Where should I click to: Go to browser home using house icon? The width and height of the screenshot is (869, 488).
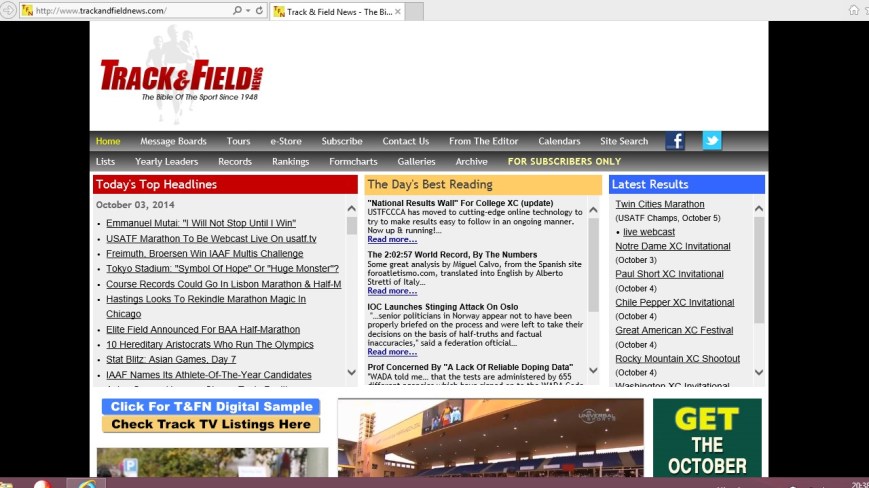pyautogui.click(x=853, y=11)
